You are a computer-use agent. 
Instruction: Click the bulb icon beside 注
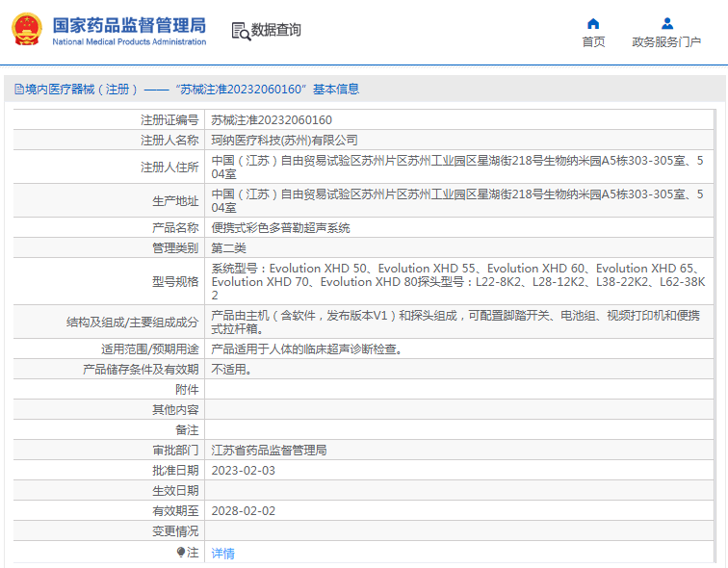pyautogui.click(x=181, y=552)
